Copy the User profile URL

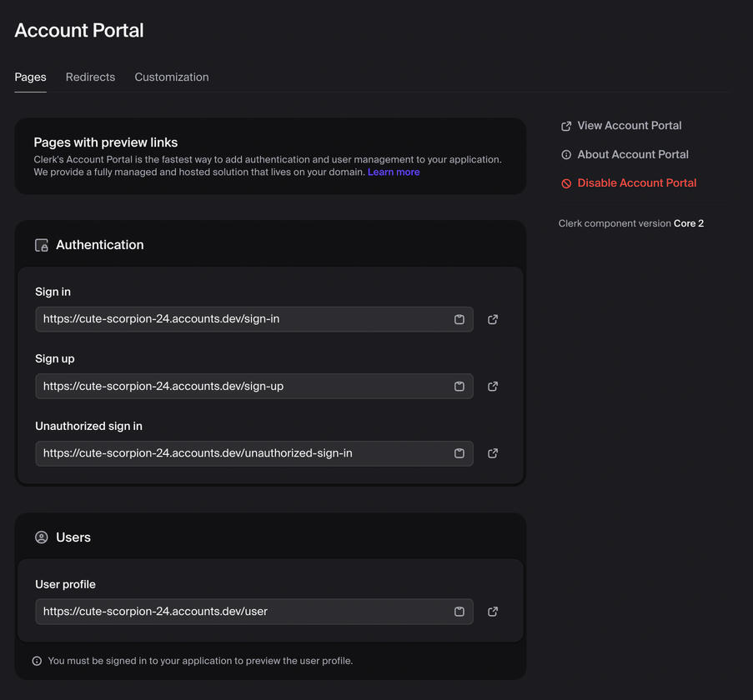[459, 612]
